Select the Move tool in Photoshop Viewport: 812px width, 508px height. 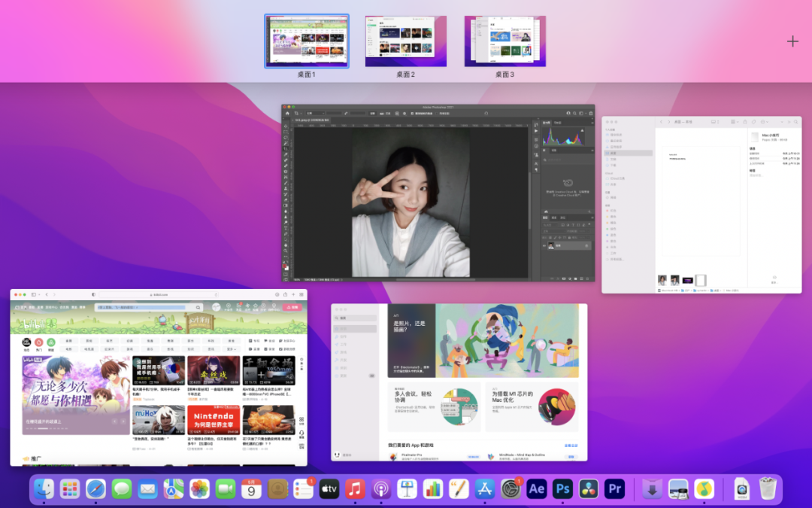286,127
